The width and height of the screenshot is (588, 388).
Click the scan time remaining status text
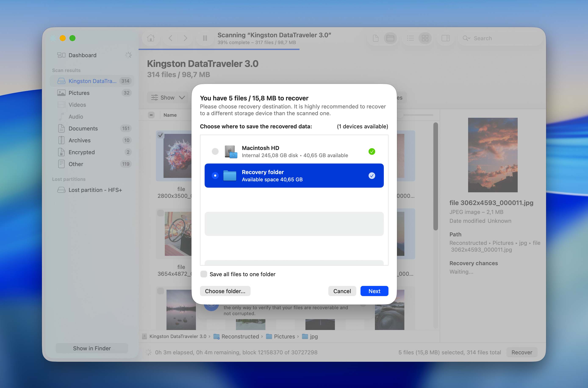[x=236, y=352]
